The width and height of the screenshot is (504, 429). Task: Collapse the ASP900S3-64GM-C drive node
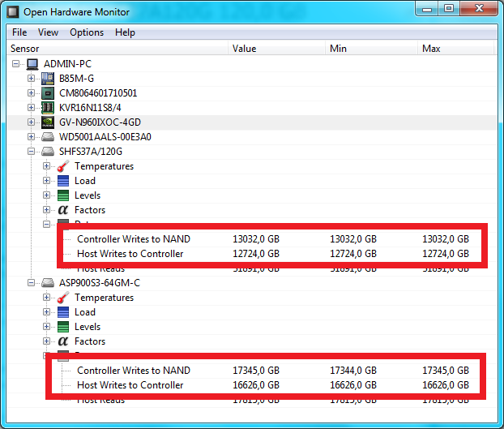31,283
